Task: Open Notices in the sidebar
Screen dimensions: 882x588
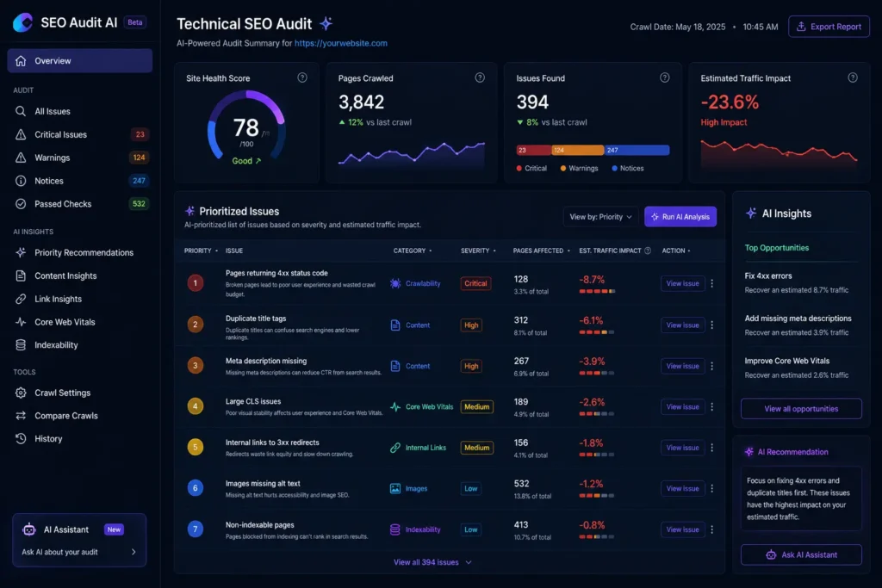Action: [x=80, y=181]
